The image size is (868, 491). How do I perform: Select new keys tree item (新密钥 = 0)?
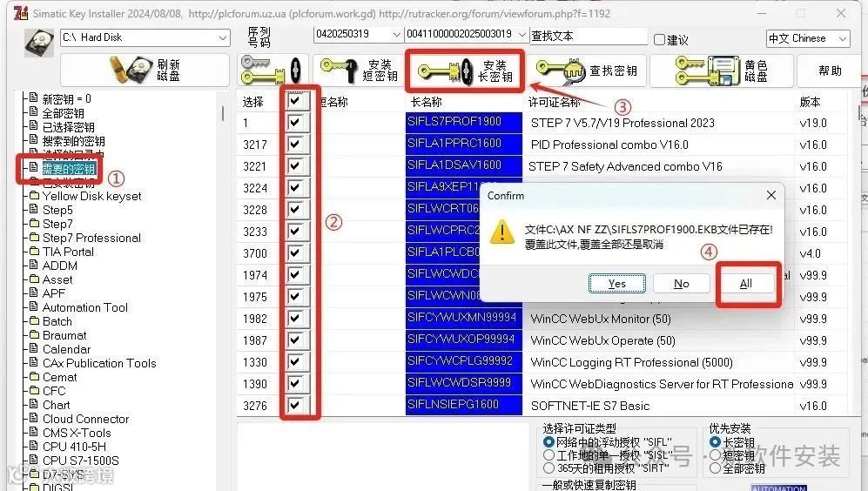(66, 99)
